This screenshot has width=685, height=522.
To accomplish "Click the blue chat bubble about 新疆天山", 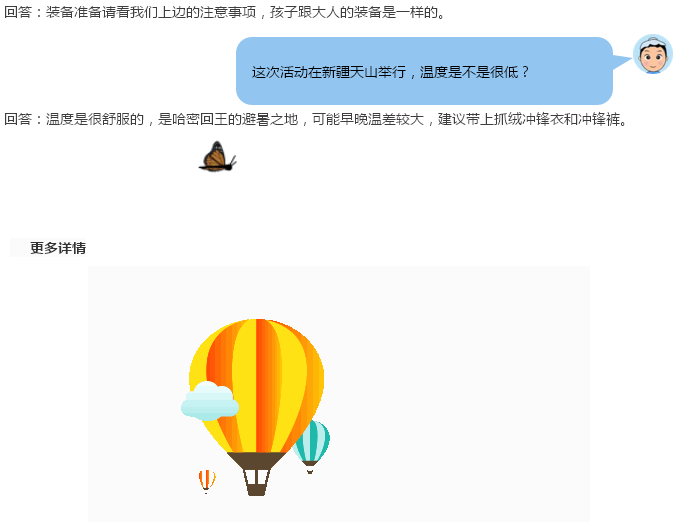I will coord(424,71).
